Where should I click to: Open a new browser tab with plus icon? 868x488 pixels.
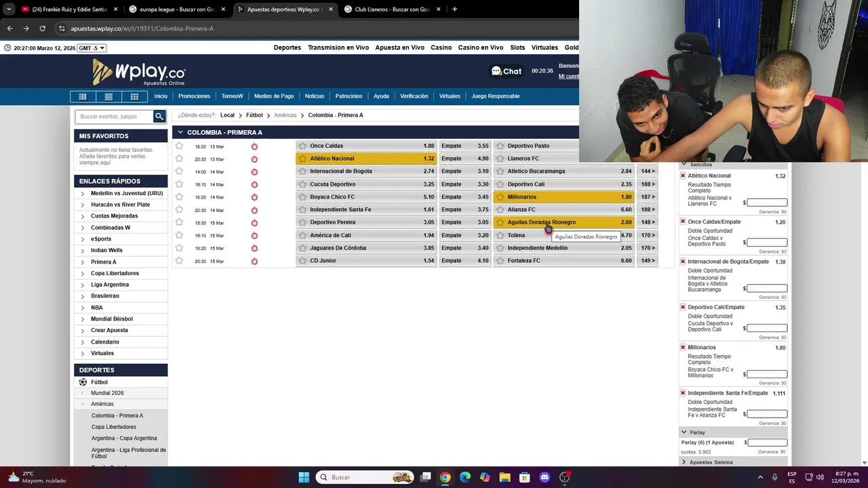pos(454,9)
